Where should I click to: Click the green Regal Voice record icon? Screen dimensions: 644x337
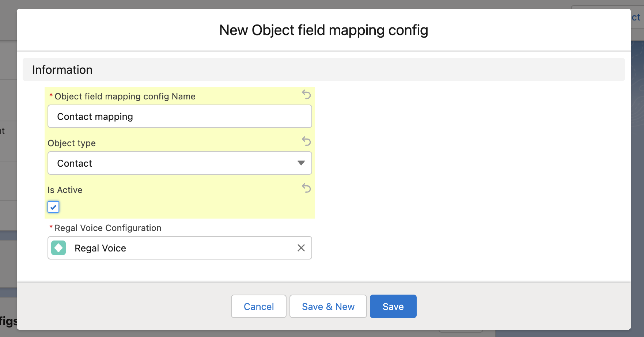(x=58, y=248)
